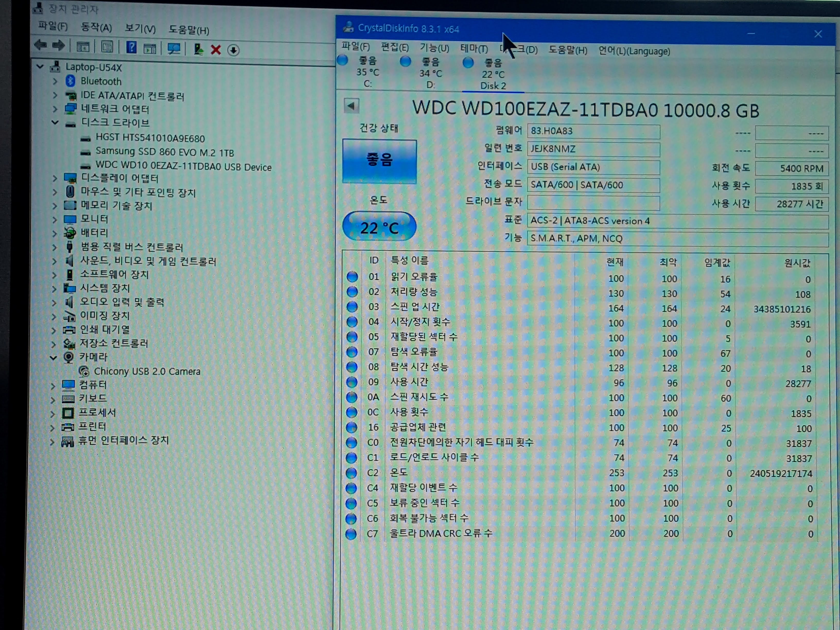Screen dimensions: 840x630
Task: Click the 회전 속도 field 5400 RPM
Action: click(792, 169)
